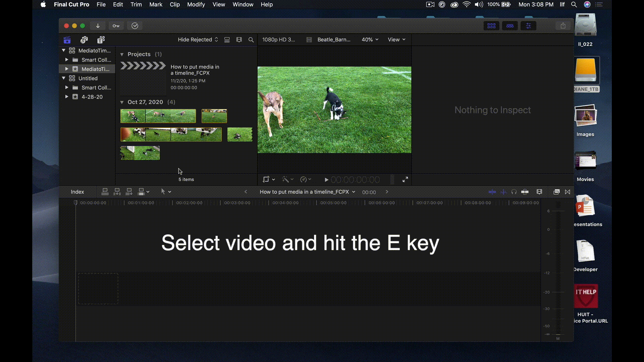Screen dimensions: 644x362
Task: Click the Share export icon
Action: point(563,26)
